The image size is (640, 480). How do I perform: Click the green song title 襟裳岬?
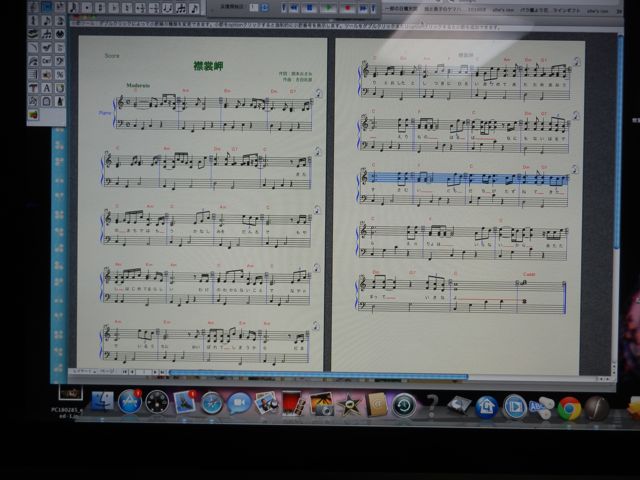tap(208, 66)
